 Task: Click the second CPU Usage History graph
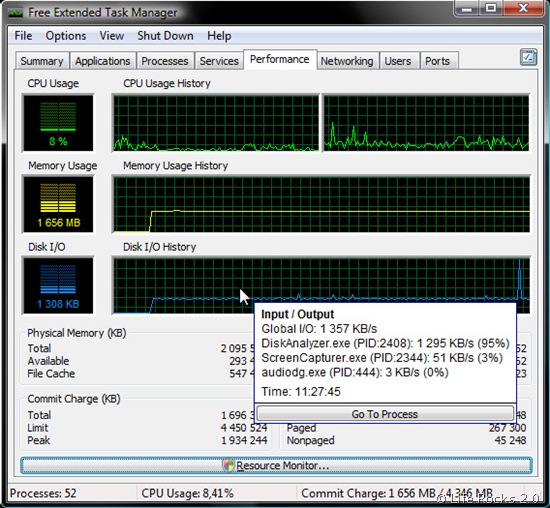coord(426,123)
